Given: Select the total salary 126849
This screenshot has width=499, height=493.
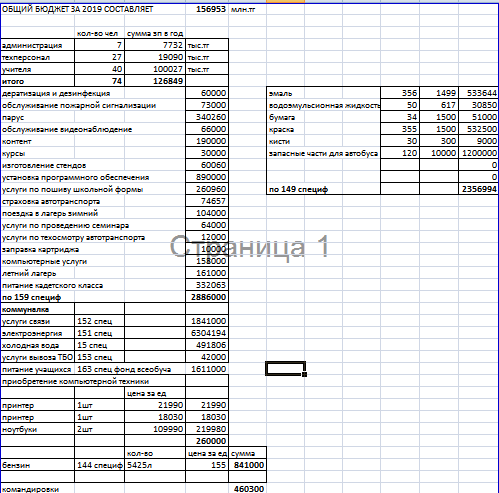Looking at the screenshot, I should click(155, 81).
